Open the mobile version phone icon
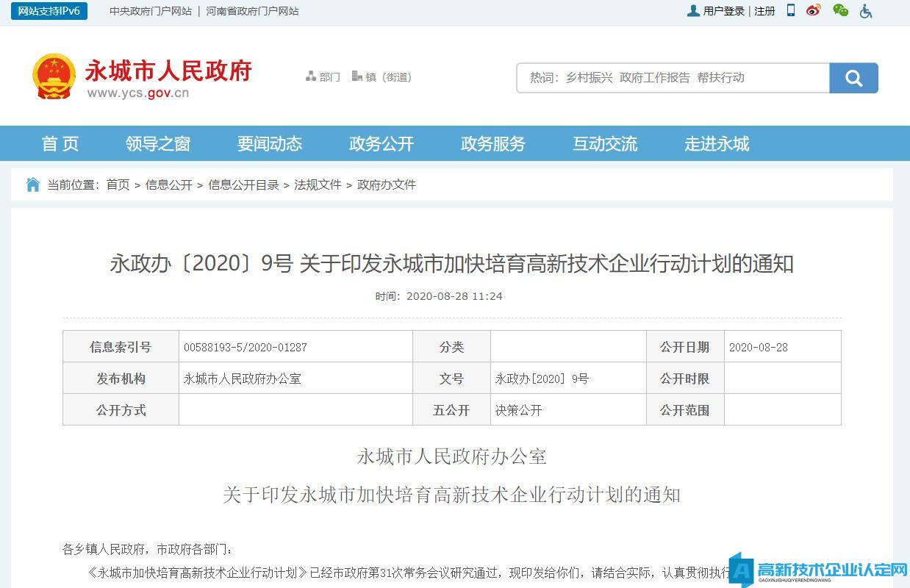 coord(791,10)
